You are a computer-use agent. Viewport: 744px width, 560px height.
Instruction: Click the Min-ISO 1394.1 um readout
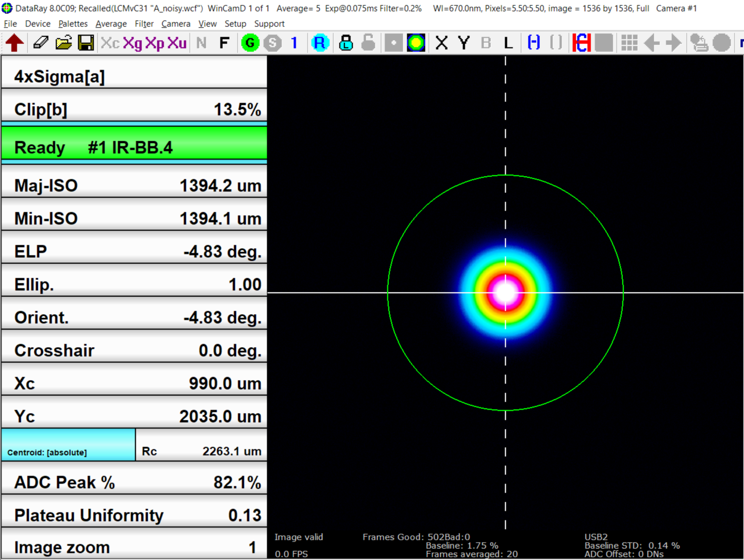(134, 214)
